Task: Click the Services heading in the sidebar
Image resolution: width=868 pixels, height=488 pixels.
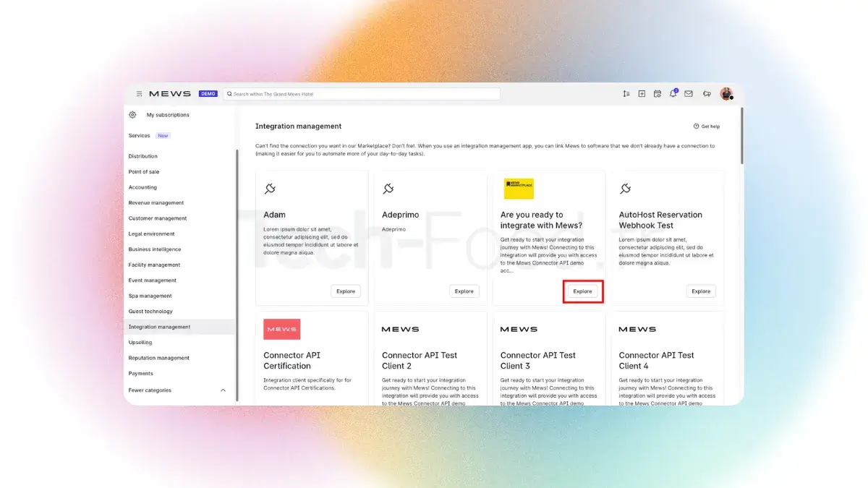Action: (x=140, y=136)
